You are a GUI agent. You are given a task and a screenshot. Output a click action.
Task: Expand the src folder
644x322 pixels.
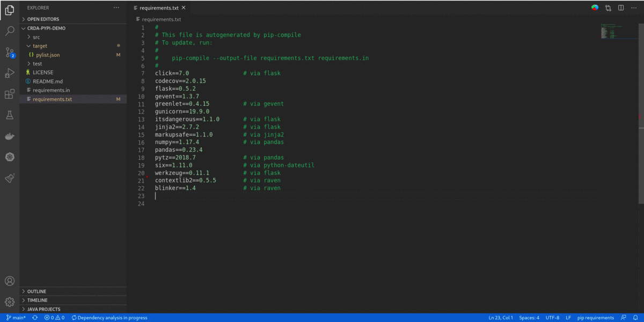click(x=73, y=37)
